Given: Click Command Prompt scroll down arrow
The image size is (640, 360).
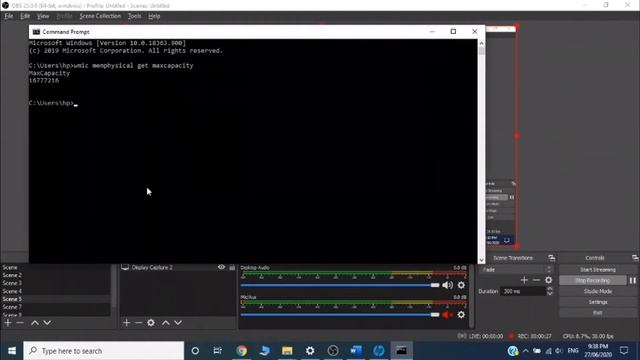Looking at the screenshot, I should [482, 260].
